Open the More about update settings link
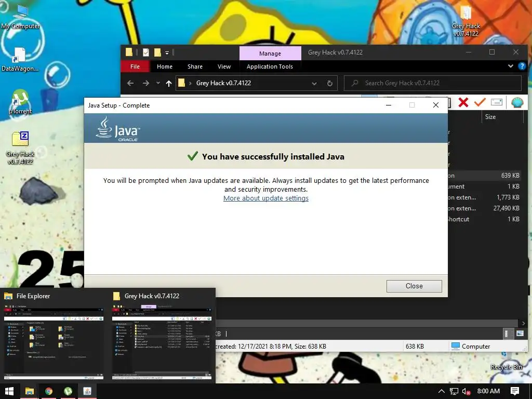The image size is (532, 399). coord(265,198)
